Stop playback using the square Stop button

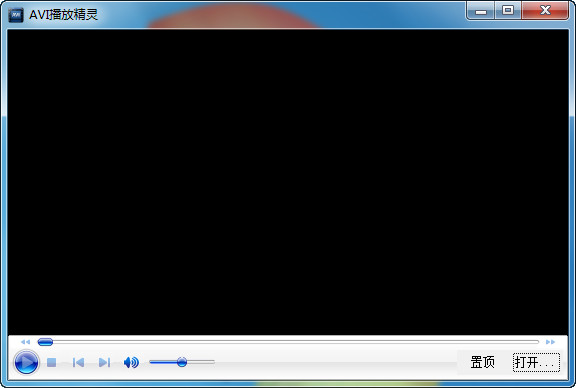pyautogui.click(x=51, y=363)
